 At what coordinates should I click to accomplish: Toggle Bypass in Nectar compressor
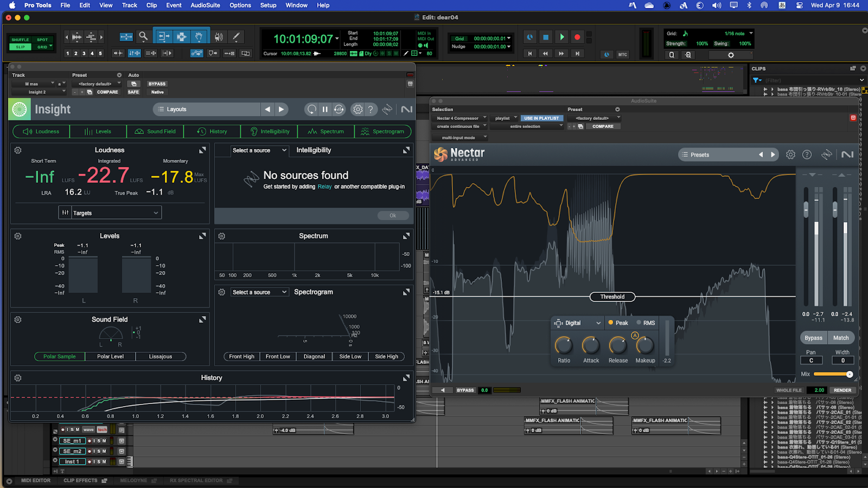coord(813,338)
